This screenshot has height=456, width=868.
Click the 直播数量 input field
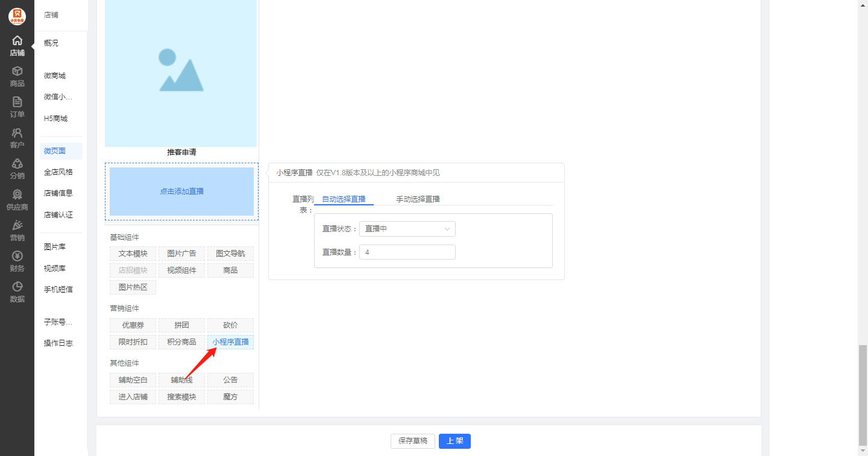[x=407, y=252]
